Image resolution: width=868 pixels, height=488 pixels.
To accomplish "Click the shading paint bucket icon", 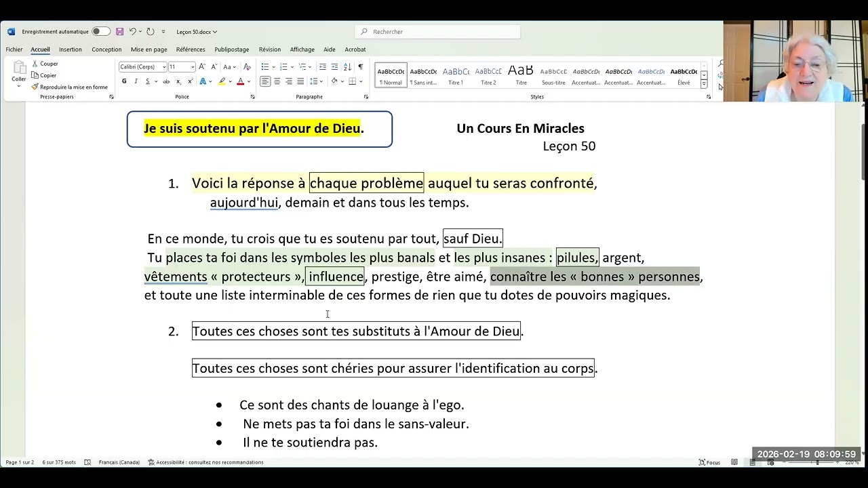I will point(334,81).
